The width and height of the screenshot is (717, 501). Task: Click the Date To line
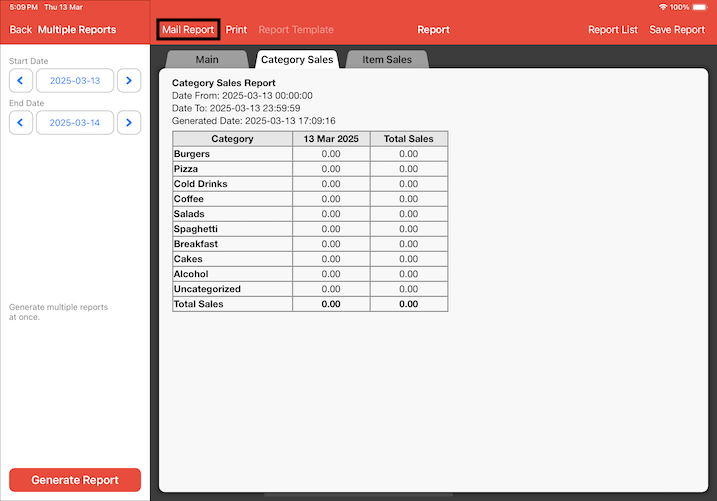click(236, 108)
